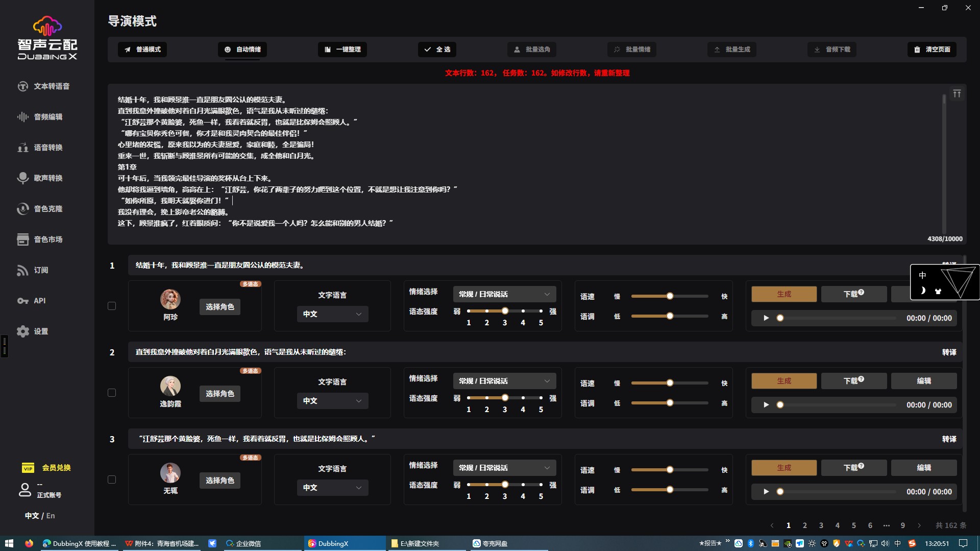
Task: Tick the checkbox for row 2
Action: (x=112, y=393)
